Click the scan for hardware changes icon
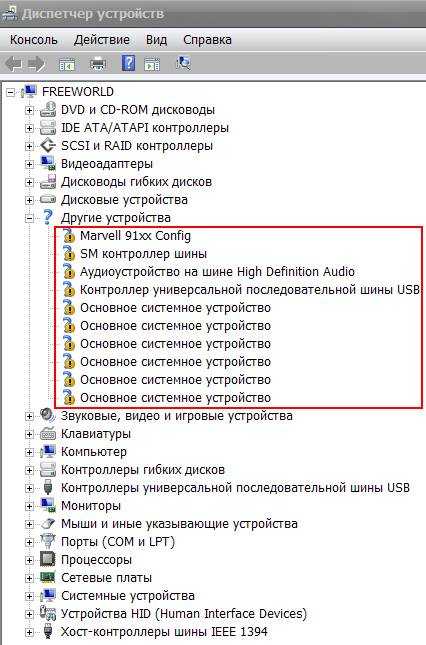Screen dimensions: 426x645 click(x=183, y=63)
